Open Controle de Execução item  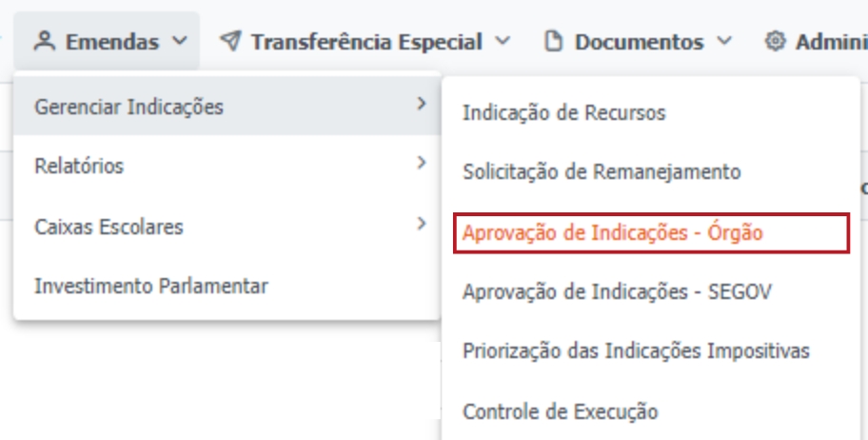point(560,411)
